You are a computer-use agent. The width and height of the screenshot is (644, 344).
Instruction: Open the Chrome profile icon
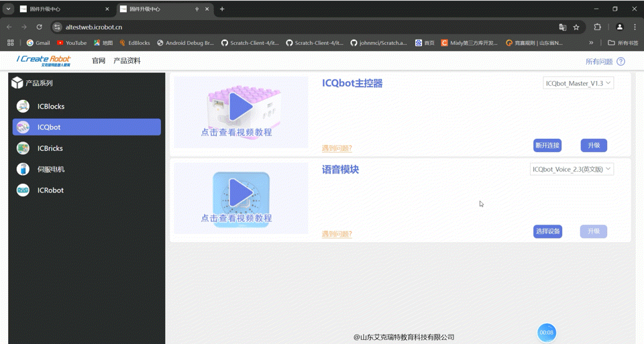(x=620, y=27)
